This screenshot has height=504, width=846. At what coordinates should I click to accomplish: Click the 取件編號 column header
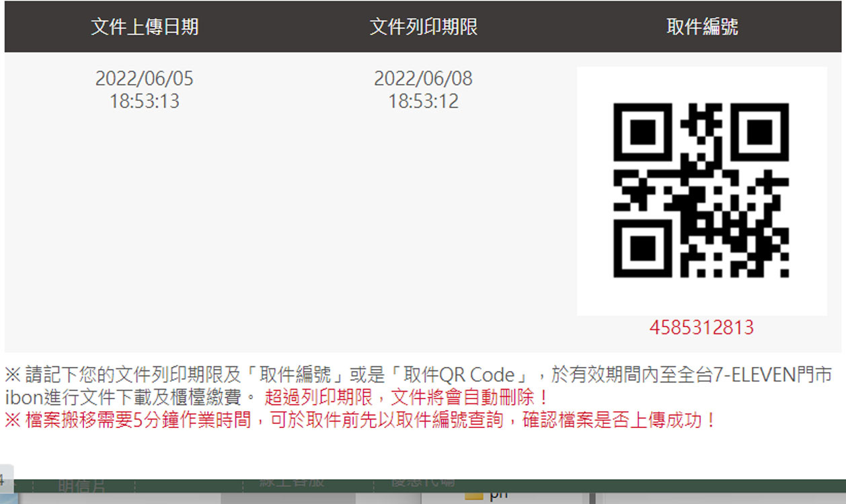702,27
